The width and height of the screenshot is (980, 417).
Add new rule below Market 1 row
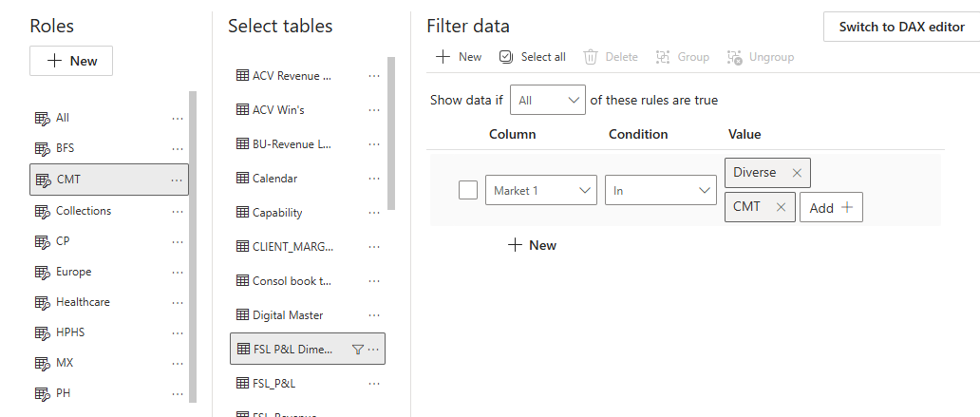532,245
